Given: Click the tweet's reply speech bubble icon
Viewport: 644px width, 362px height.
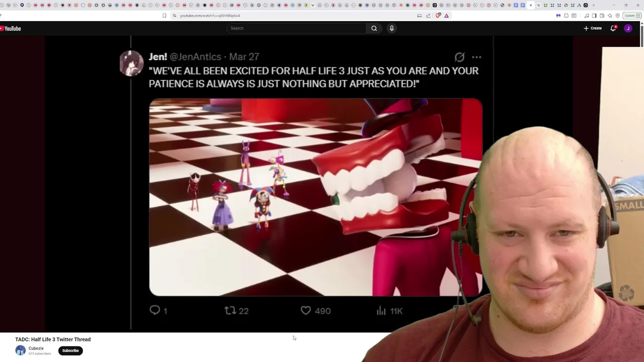Looking at the screenshot, I should point(154,310).
